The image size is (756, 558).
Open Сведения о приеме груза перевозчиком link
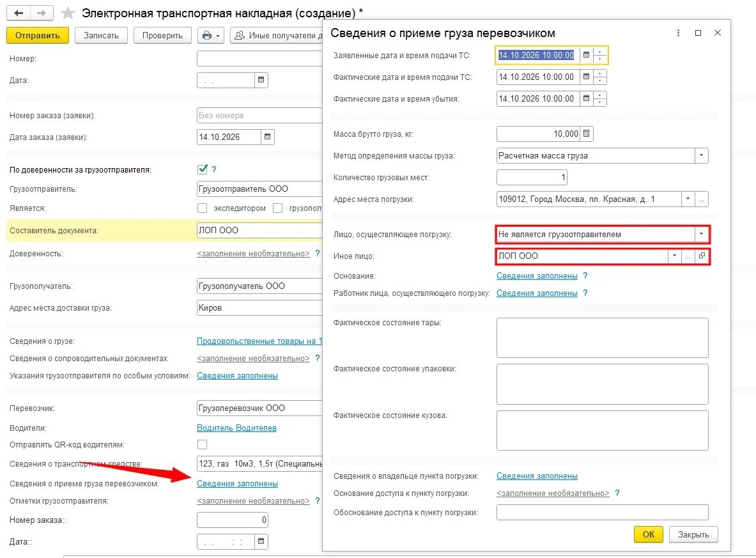[237, 484]
